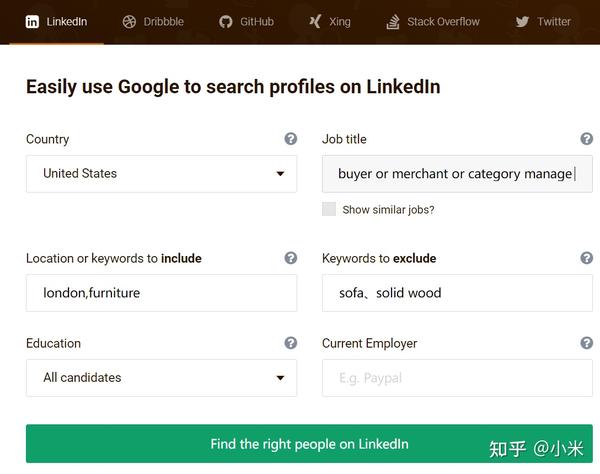600x474 pixels.
Task: Switch to the LinkedIn tab
Action: [56, 22]
